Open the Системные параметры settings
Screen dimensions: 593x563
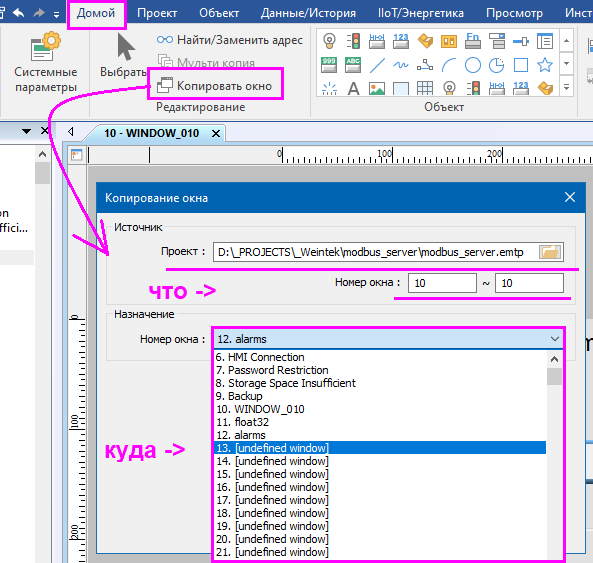(x=45, y=62)
